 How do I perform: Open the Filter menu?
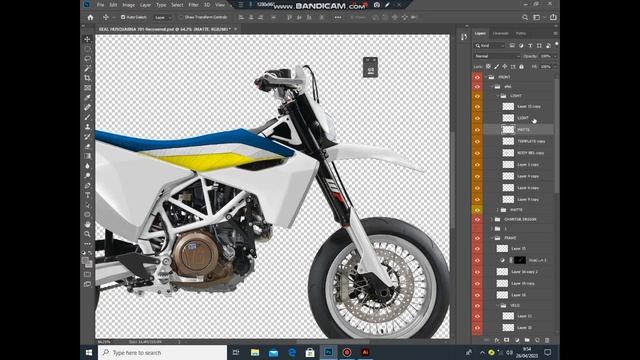click(x=193, y=5)
